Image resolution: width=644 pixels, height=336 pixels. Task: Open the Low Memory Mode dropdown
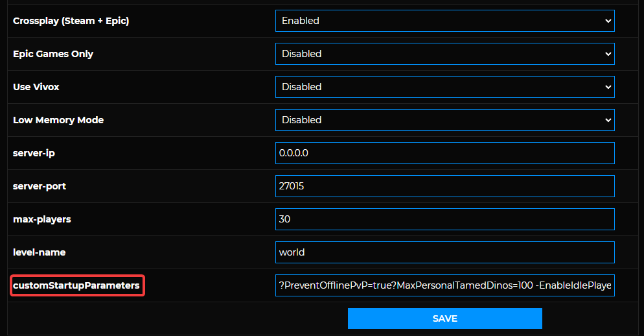445,120
